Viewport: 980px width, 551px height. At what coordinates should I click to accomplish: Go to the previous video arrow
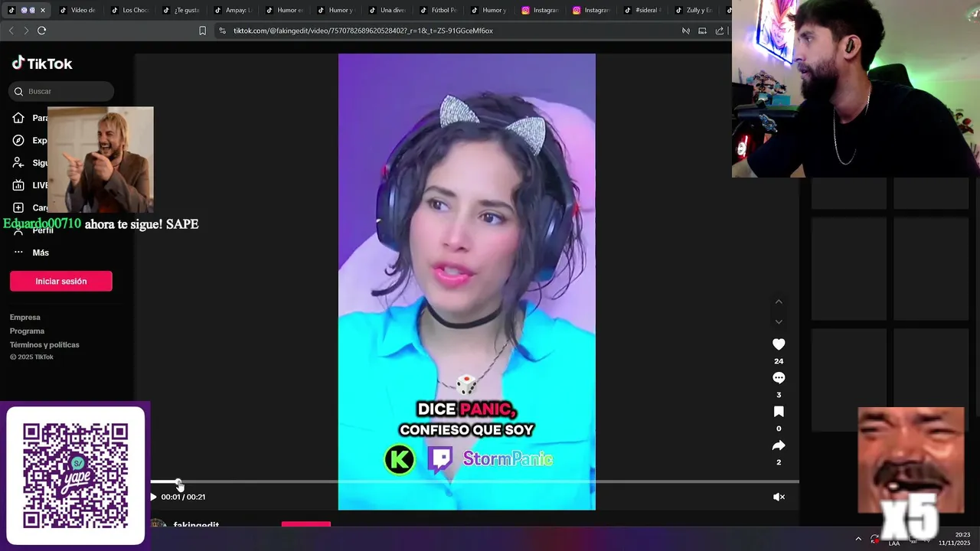coord(779,302)
